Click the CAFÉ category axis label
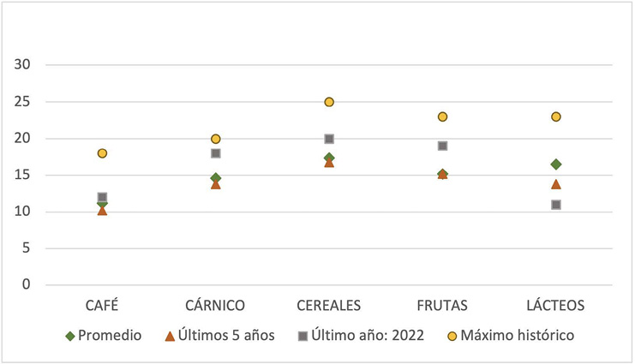 pyautogui.click(x=102, y=304)
